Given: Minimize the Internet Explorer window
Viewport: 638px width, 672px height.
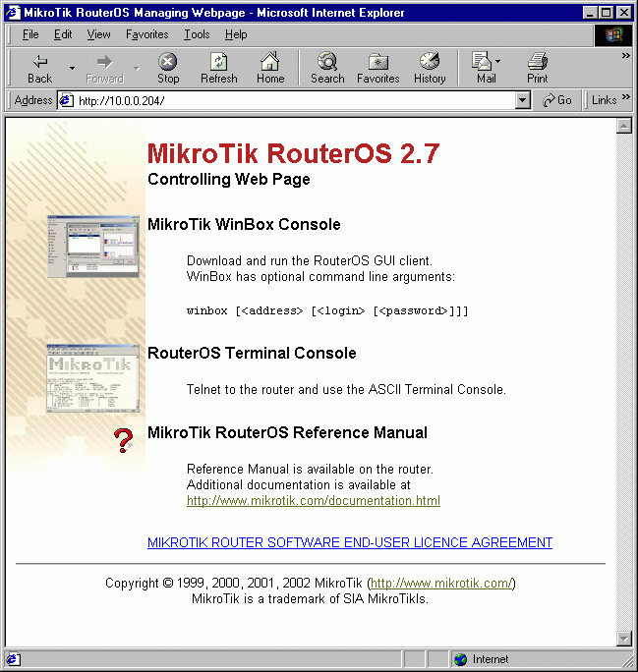Looking at the screenshot, I should pos(591,13).
